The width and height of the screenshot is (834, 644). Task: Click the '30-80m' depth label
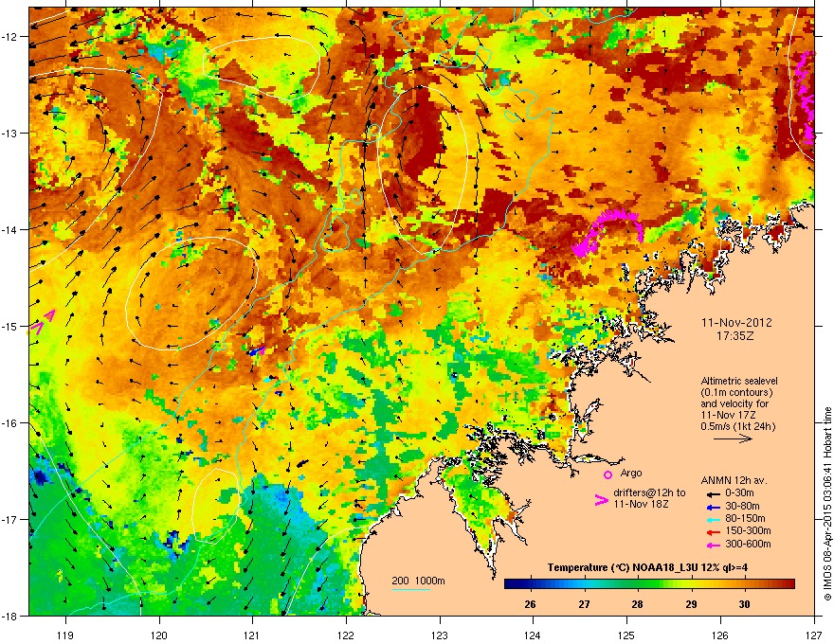(x=742, y=506)
